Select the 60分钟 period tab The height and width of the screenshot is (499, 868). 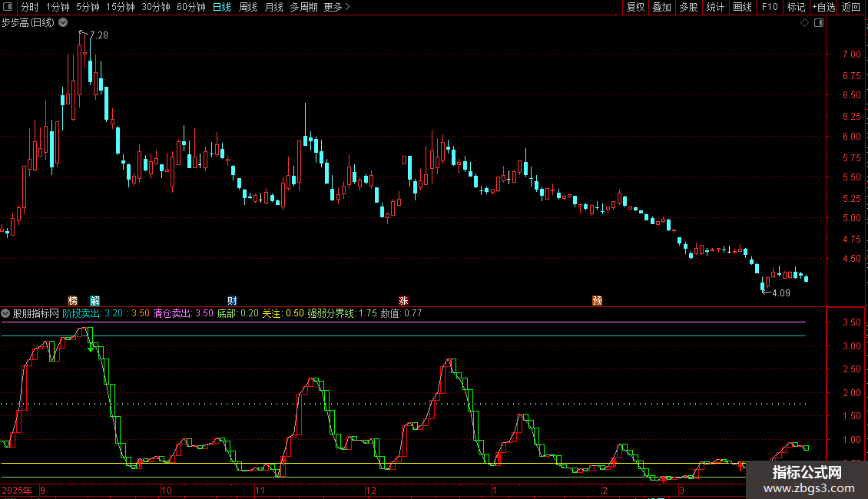[x=190, y=7]
